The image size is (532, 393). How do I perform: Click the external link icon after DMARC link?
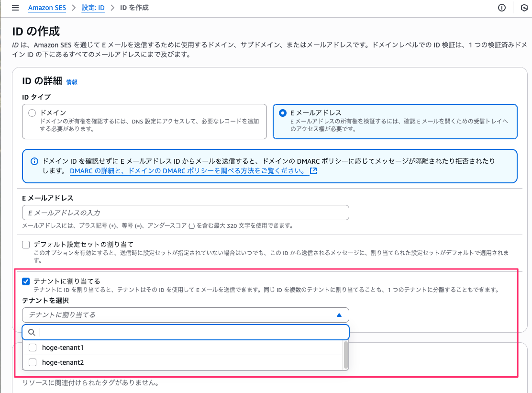313,171
